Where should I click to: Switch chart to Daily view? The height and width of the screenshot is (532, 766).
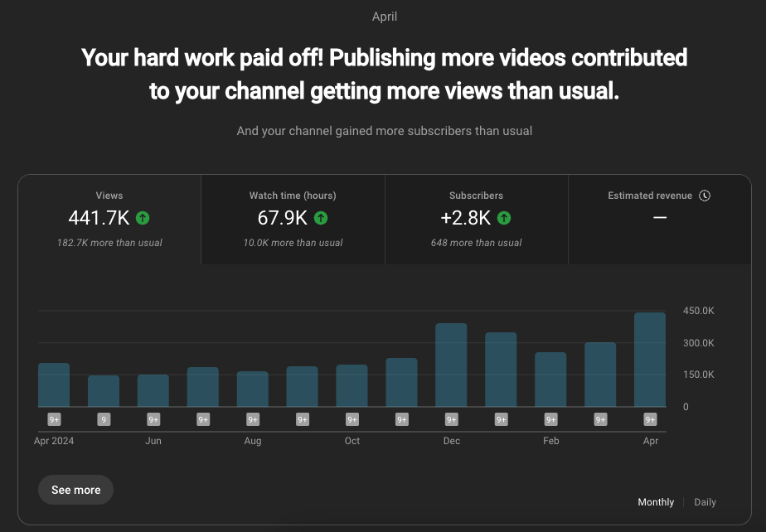click(x=705, y=502)
